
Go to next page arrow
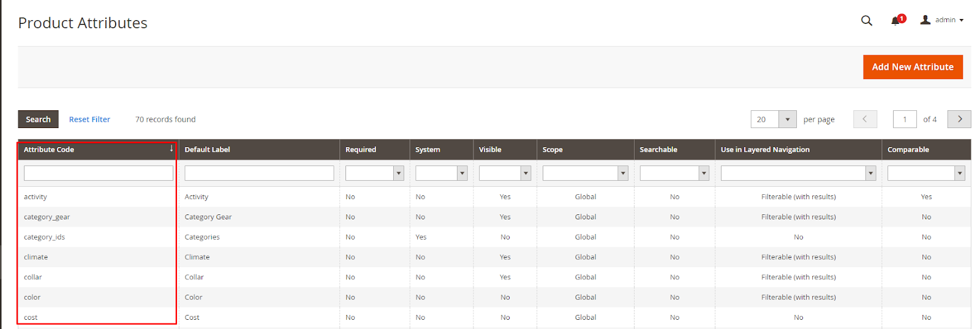pyautogui.click(x=959, y=119)
